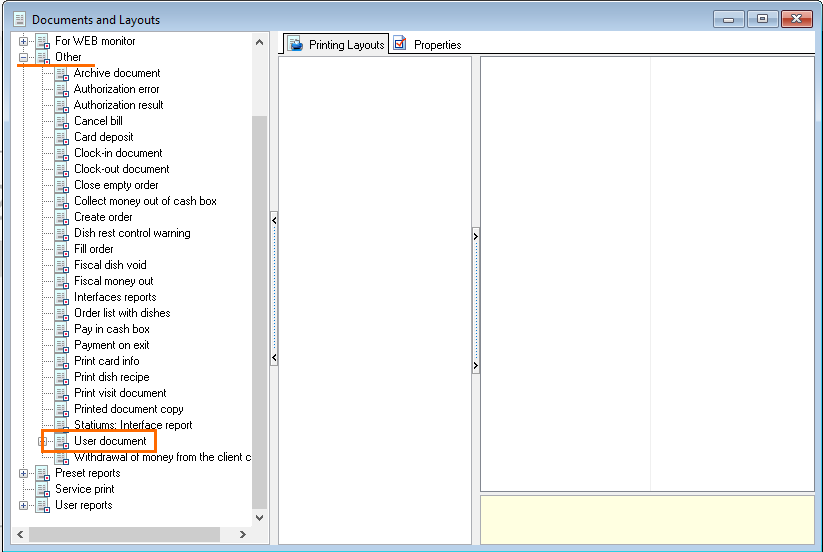Click icon beside Collect money out of cash box
The height and width of the screenshot is (552, 823).
pyautogui.click(x=62, y=202)
